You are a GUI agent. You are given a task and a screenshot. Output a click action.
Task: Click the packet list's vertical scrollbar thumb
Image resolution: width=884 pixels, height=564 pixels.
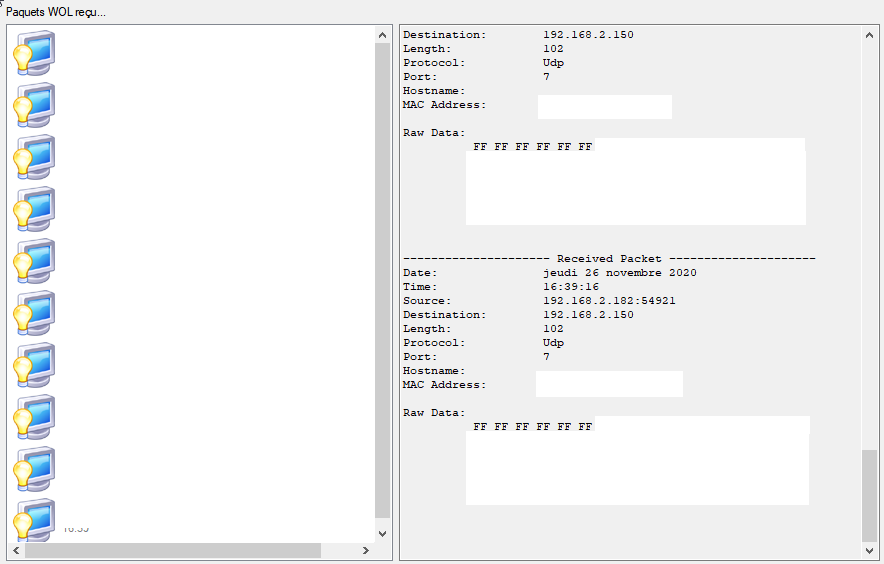click(382, 280)
